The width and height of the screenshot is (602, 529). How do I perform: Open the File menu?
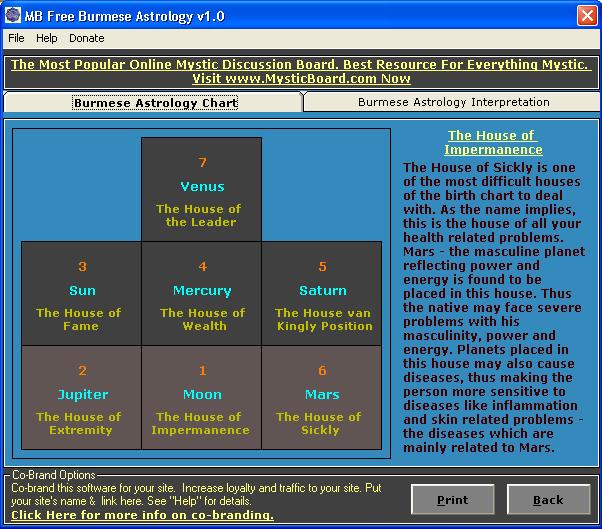coord(16,38)
